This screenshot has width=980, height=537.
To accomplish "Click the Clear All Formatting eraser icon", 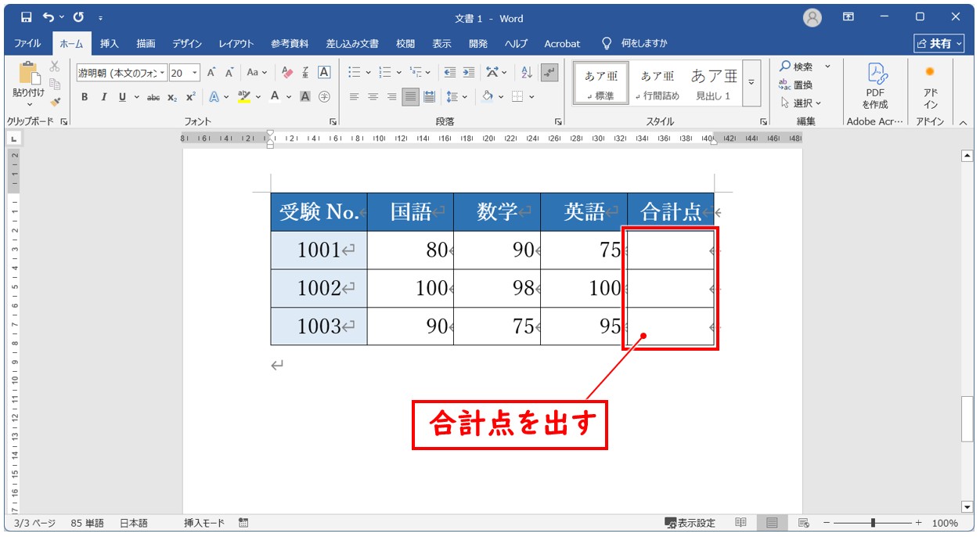I will pos(287,73).
